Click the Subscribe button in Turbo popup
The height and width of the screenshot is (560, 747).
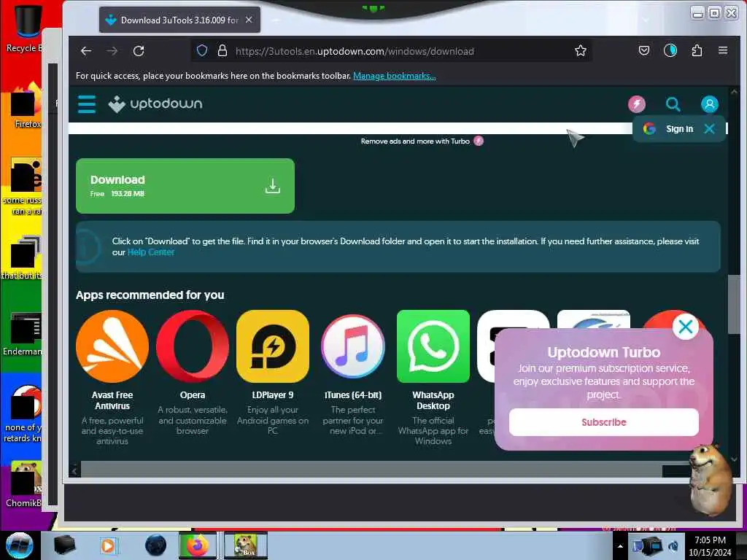[603, 422]
